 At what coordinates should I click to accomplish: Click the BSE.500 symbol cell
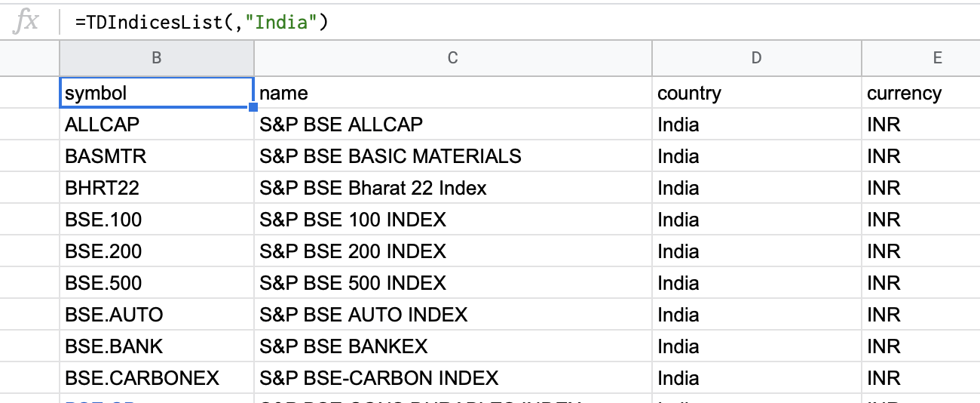157,283
